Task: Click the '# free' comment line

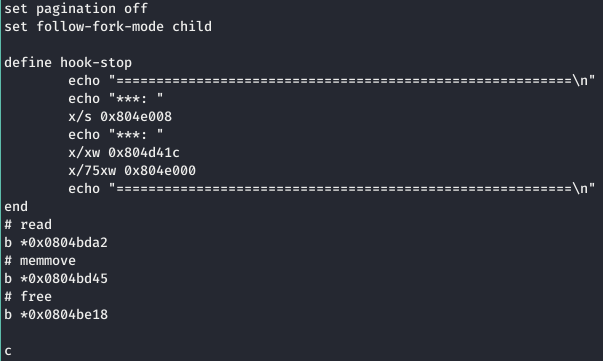Action: click(x=28, y=296)
